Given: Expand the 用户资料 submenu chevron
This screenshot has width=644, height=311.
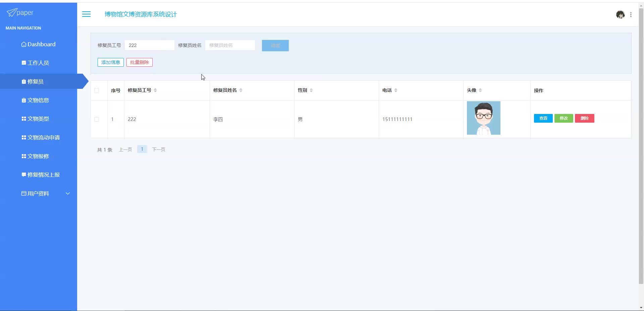Looking at the screenshot, I should click(68, 193).
